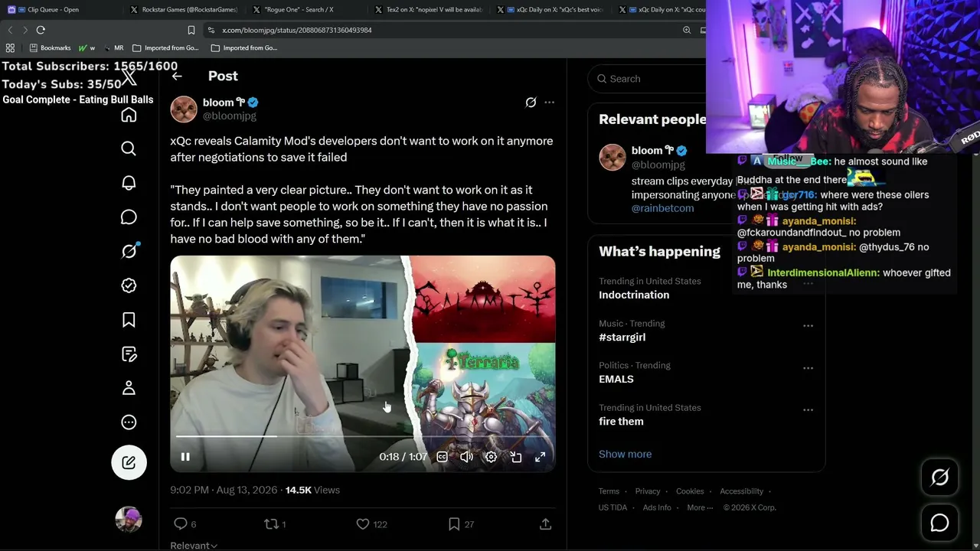The image size is (980, 551).
Task: Open the MR bookmark
Action: (x=113, y=47)
